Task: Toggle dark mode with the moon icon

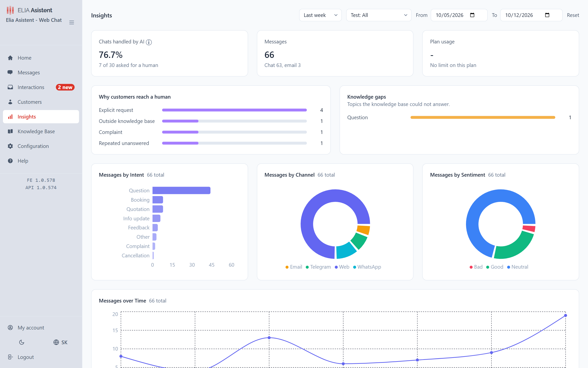Action: tap(22, 342)
